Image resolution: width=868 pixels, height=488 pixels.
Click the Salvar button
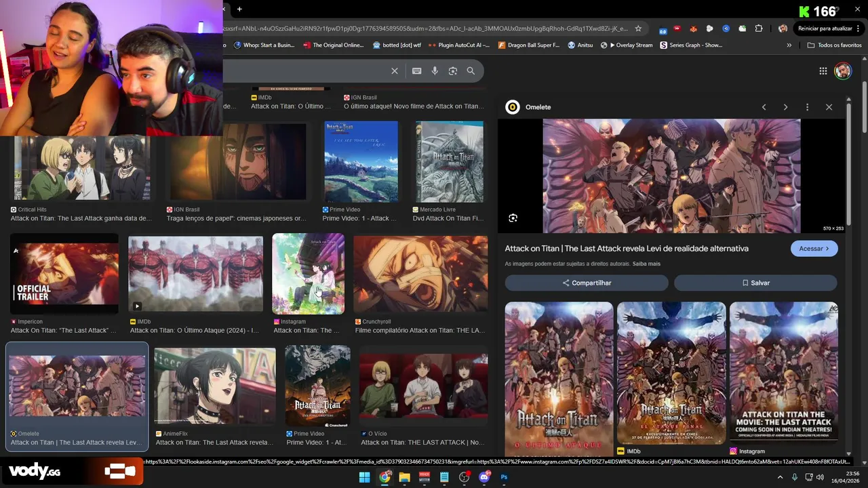click(755, 283)
